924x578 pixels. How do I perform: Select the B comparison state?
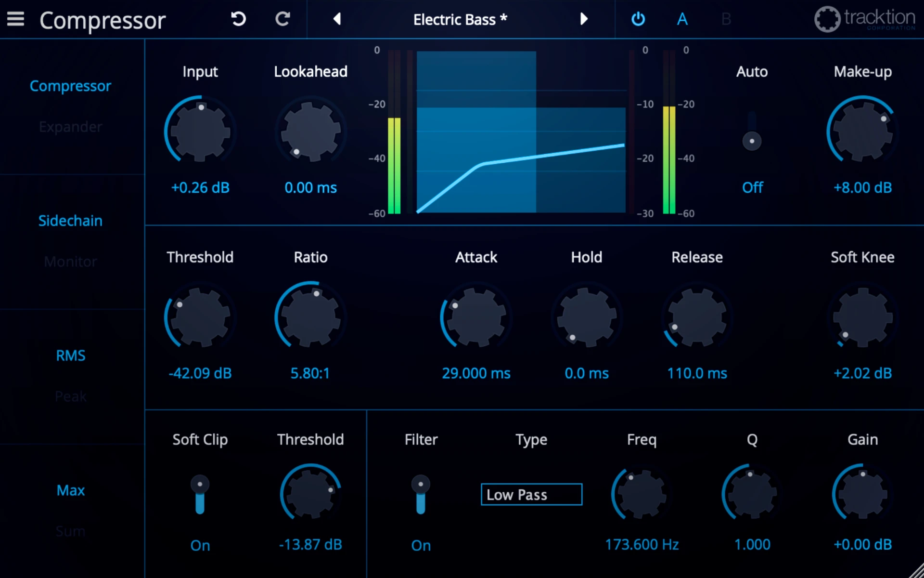pyautogui.click(x=726, y=19)
